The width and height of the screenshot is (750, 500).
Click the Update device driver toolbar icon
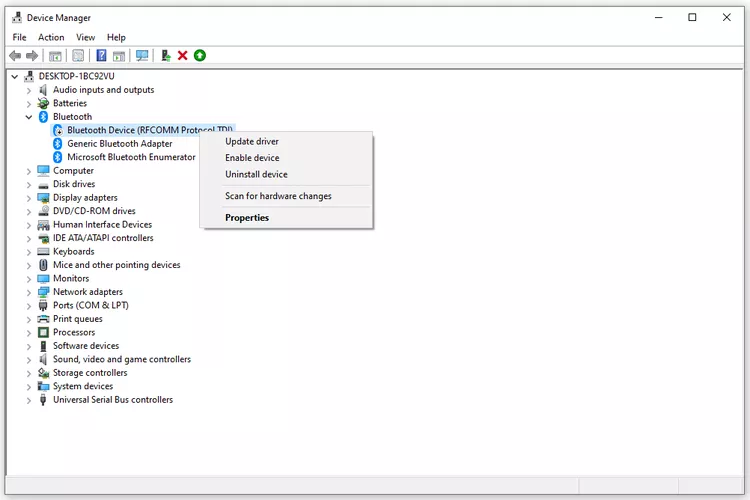165,56
